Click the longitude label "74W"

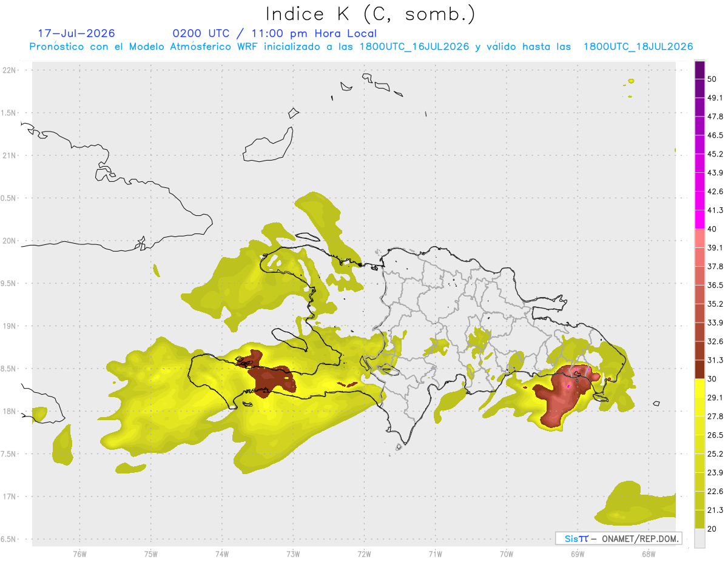coord(221,554)
